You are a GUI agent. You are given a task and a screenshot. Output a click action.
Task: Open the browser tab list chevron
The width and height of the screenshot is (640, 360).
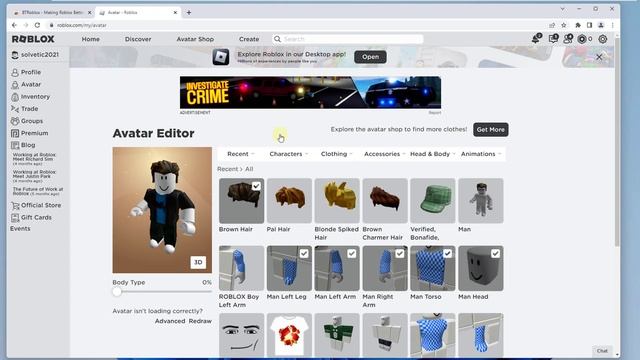[x=562, y=9]
